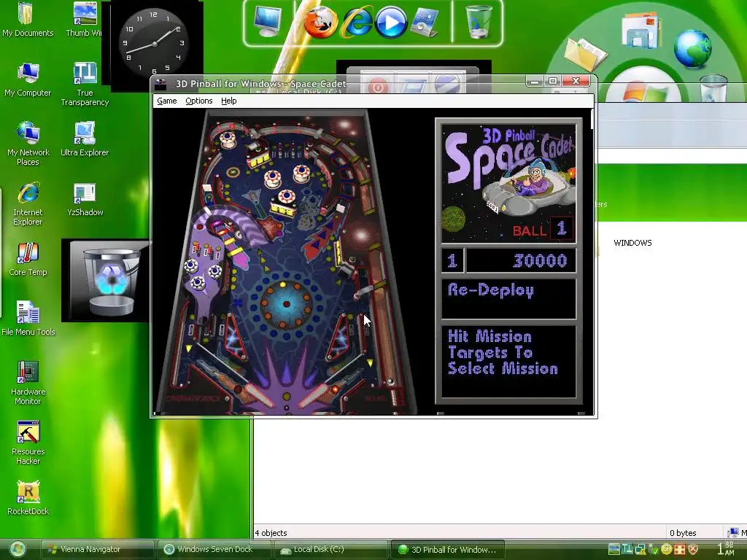747x560 pixels.
Task: Open the settings panel icon in the top dock
Action: 425,23
